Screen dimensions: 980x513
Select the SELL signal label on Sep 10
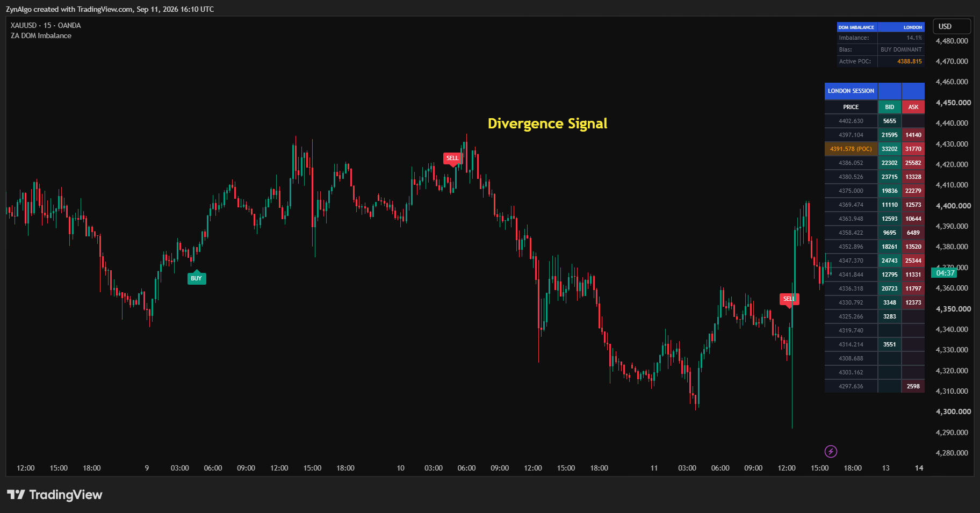(453, 158)
